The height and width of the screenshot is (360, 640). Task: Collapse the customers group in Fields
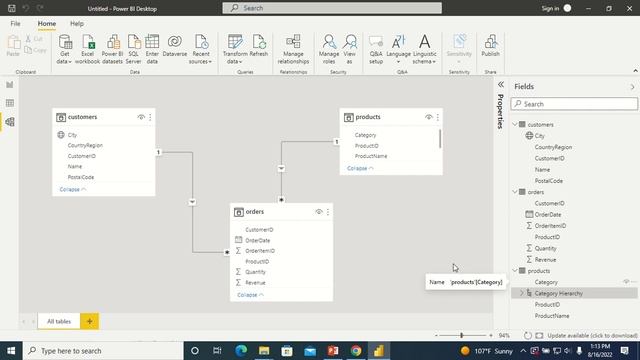click(515, 124)
